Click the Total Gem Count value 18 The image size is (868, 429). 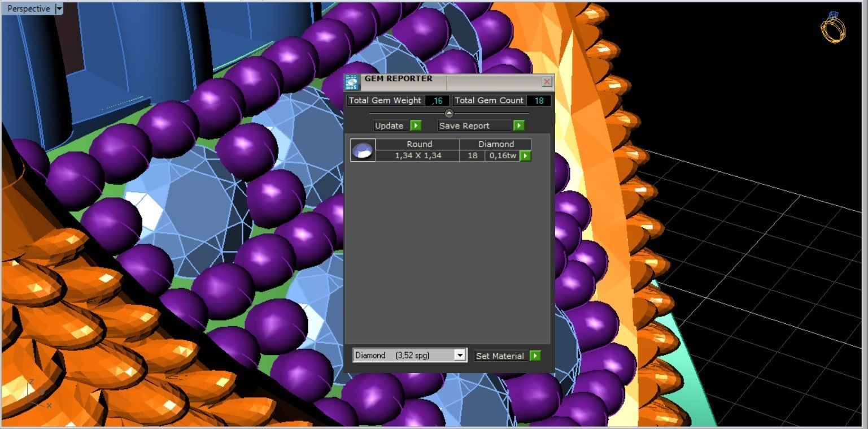(539, 101)
